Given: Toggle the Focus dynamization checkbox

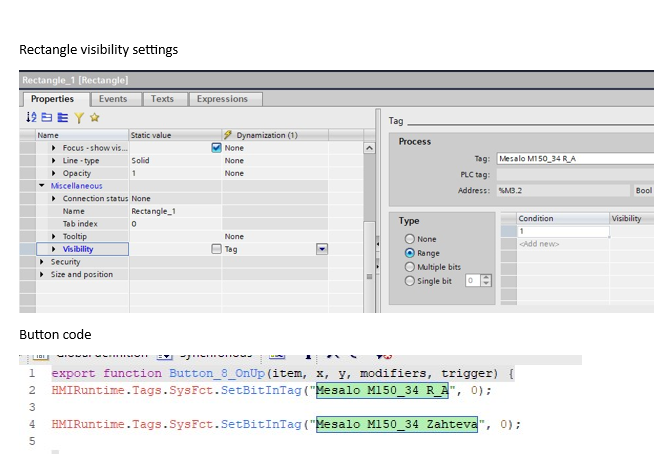Looking at the screenshot, I should pos(216,148).
